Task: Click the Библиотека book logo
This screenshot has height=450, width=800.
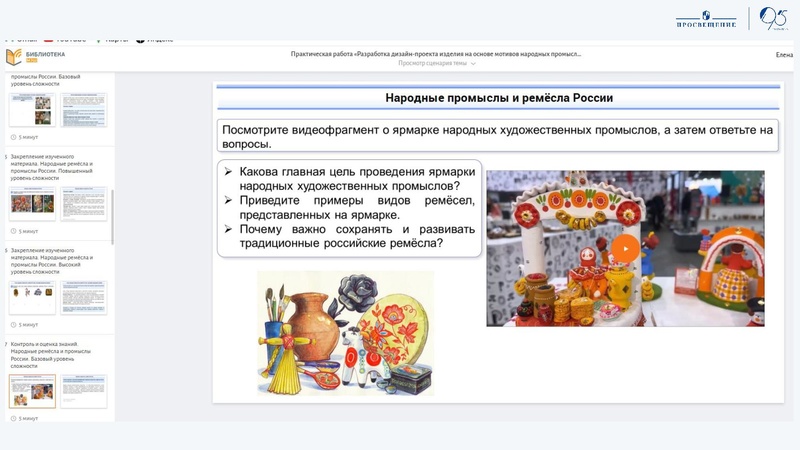Action: [x=14, y=57]
